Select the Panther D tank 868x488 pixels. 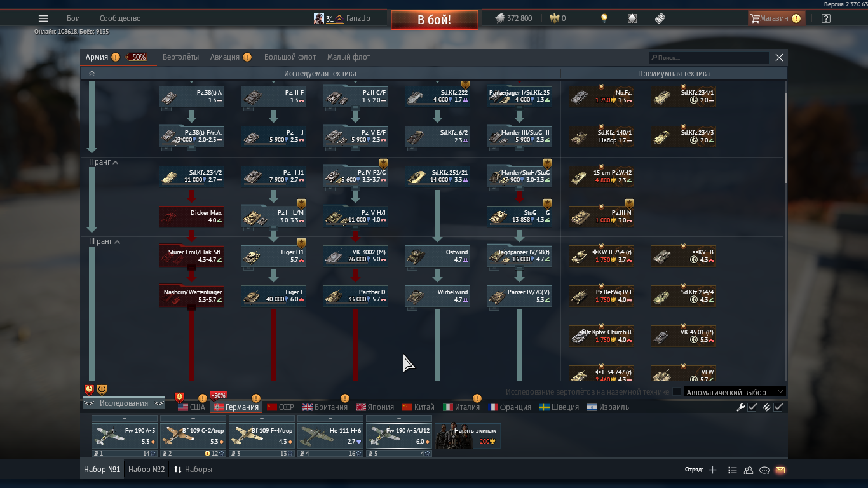click(355, 296)
